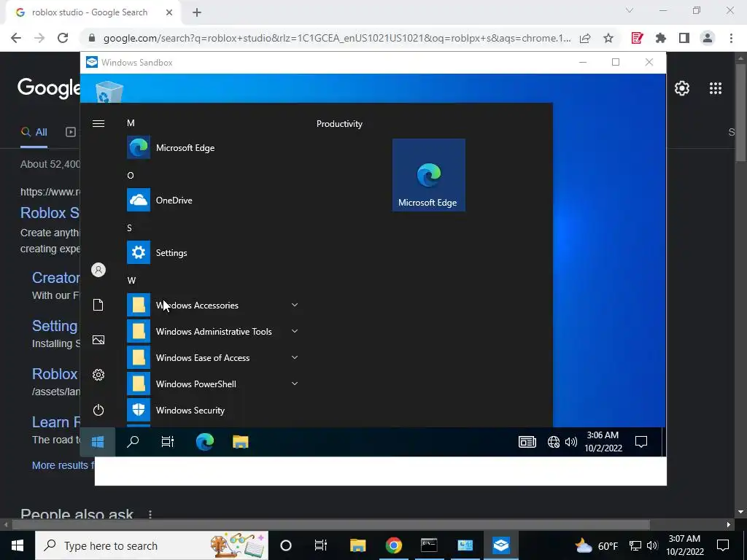This screenshot has width=747, height=560.
Task: Expand the Start menu hamburger button
Action: tap(98, 124)
